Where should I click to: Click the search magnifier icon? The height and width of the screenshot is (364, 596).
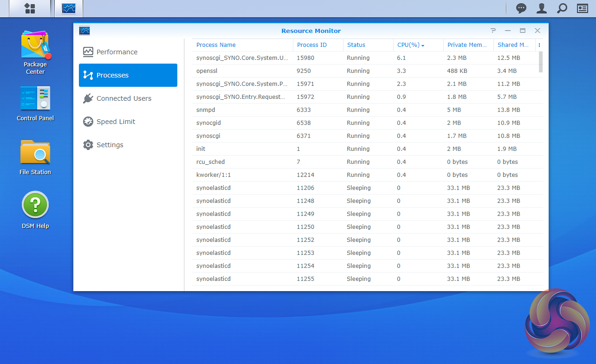click(x=562, y=8)
